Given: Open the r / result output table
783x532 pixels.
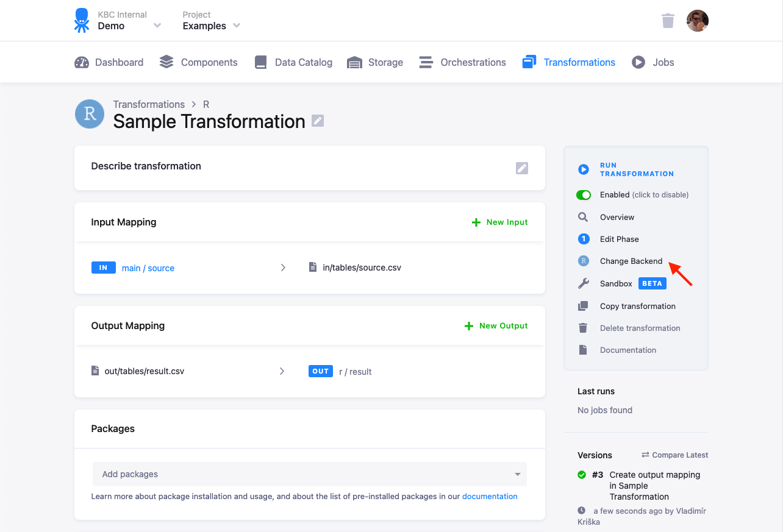Looking at the screenshot, I should pyautogui.click(x=356, y=372).
